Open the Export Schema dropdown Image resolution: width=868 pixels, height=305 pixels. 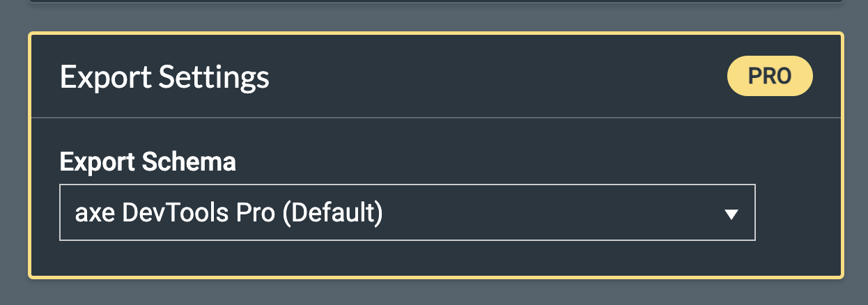point(407,212)
